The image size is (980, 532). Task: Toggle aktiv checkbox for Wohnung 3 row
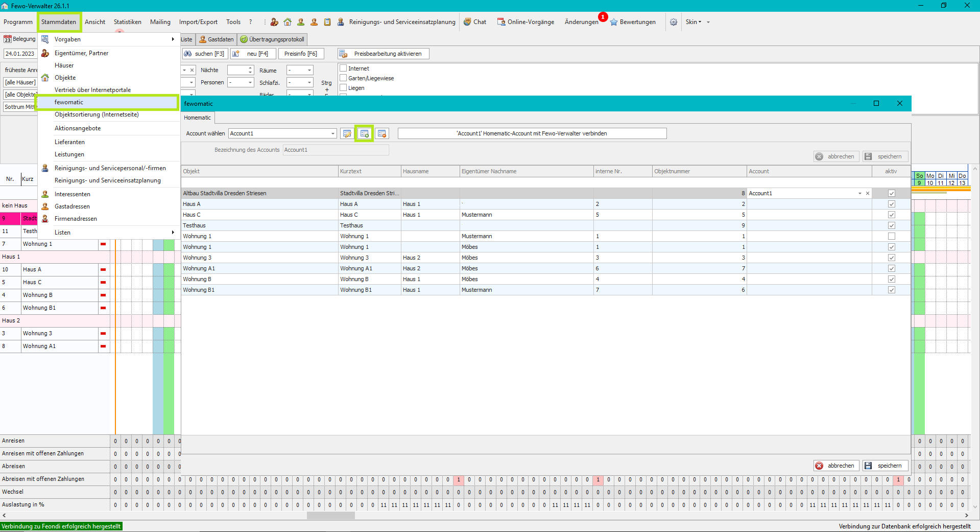point(892,258)
